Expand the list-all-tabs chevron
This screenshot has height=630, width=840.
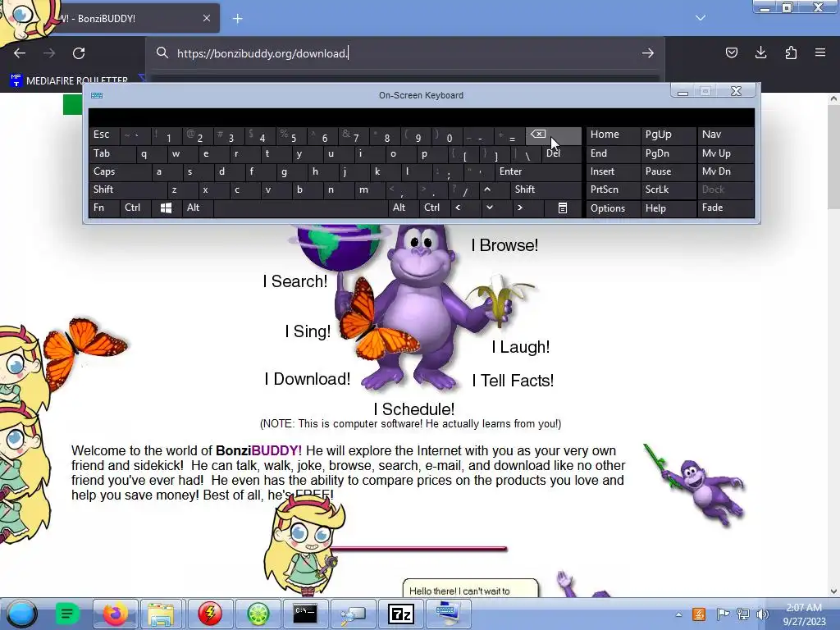(701, 18)
